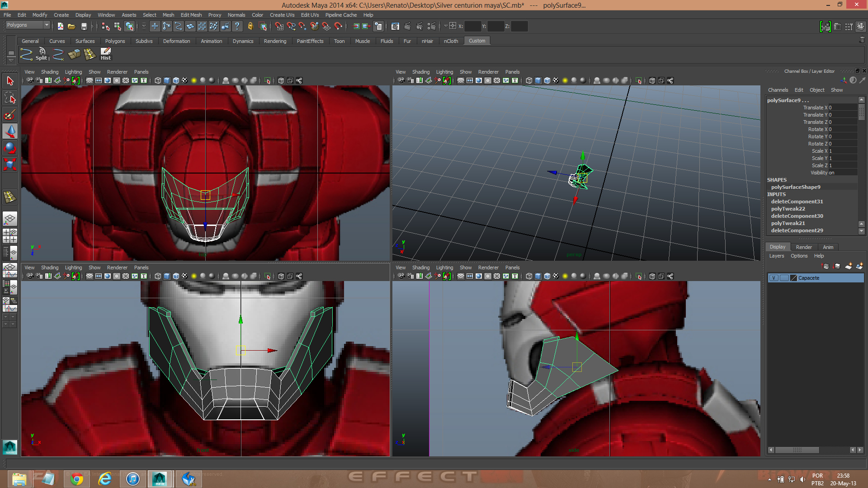Viewport: 868px width, 488px height.
Task: Move layer up in layer editor
Action: (x=826, y=266)
